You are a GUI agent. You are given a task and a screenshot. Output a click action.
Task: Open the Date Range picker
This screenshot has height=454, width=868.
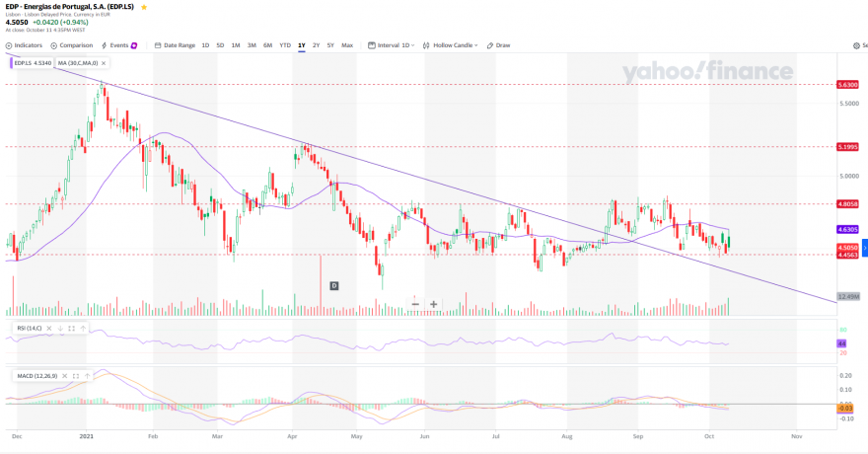pos(175,45)
